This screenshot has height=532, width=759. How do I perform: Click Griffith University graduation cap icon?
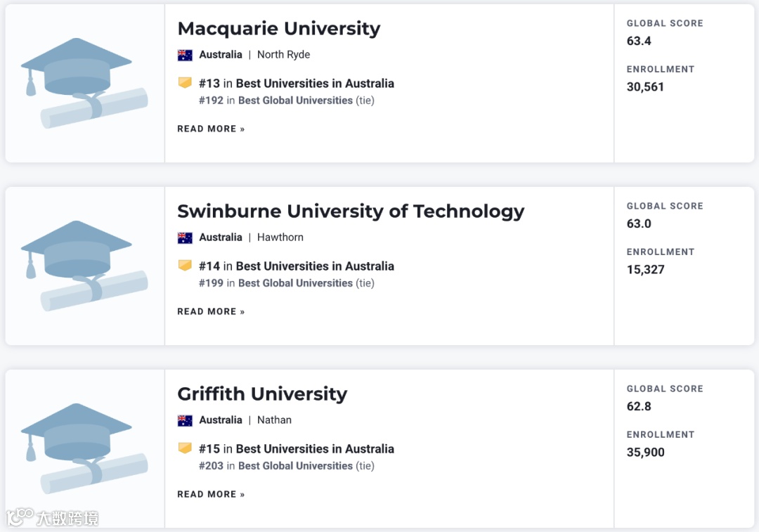coord(84,448)
